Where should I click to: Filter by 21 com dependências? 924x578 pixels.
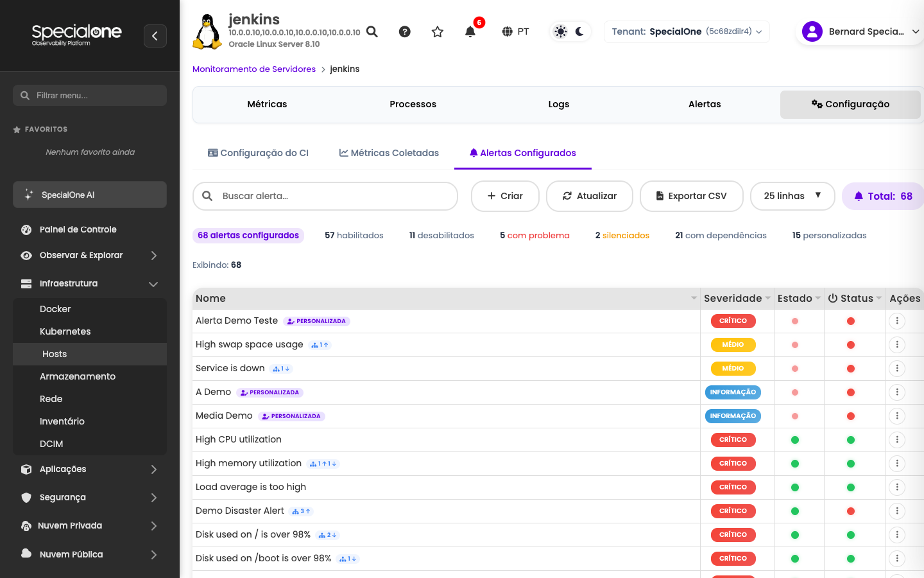(721, 235)
